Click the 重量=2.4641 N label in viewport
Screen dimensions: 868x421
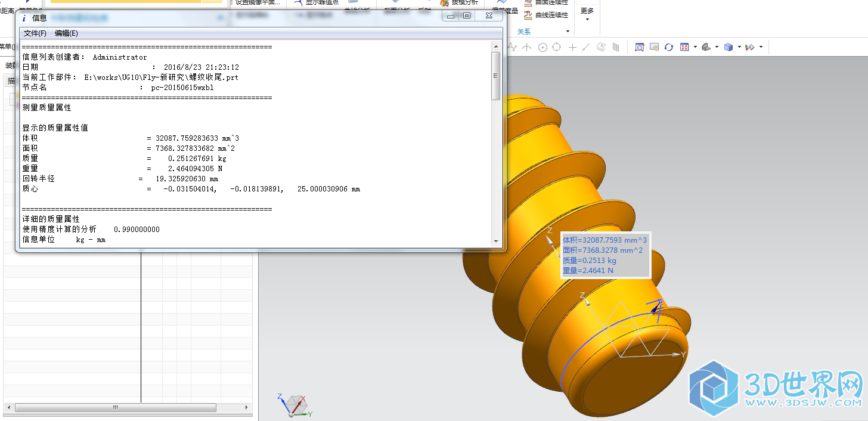(588, 270)
